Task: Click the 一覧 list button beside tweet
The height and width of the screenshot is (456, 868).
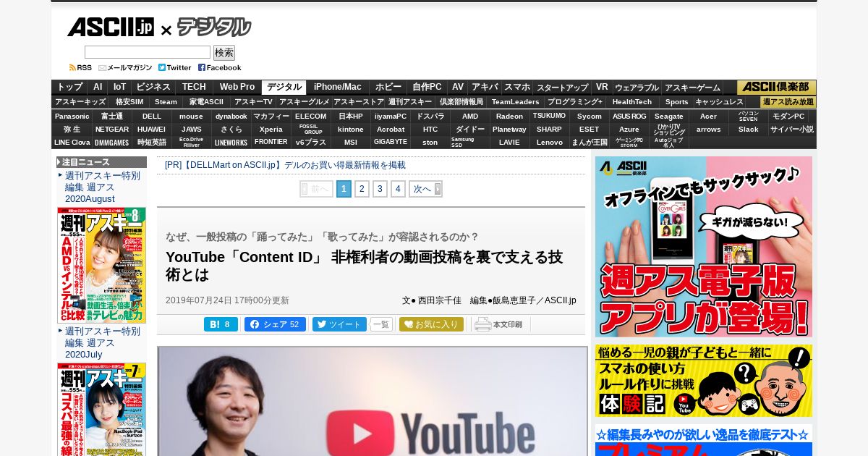Action: click(x=381, y=324)
